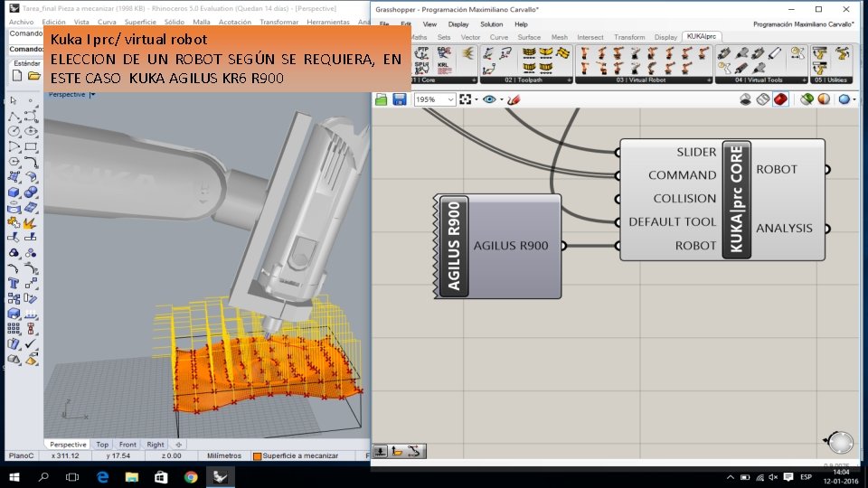868x488 pixels.
Task: Open the 195% zoom level dropdown
Action: 450,99
